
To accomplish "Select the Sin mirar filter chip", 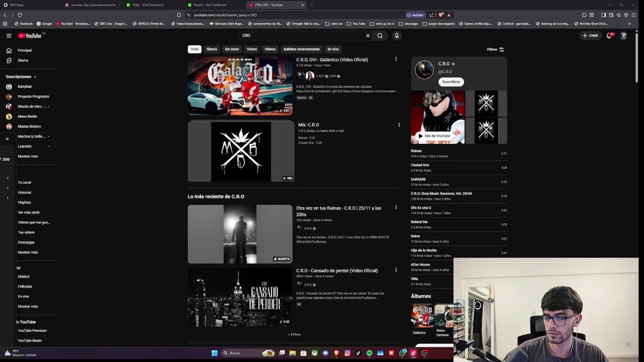I will [232, 49].
